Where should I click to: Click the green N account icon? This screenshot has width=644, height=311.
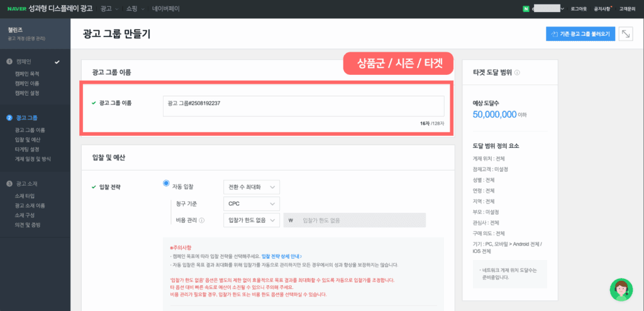coord(525,9)
